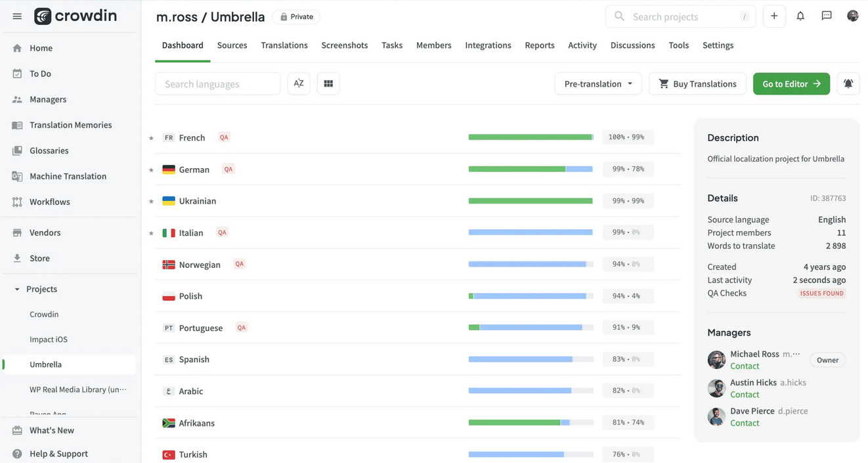Focus the Search projects field
Screen dimensions: 868x463
tap(681, 16)
